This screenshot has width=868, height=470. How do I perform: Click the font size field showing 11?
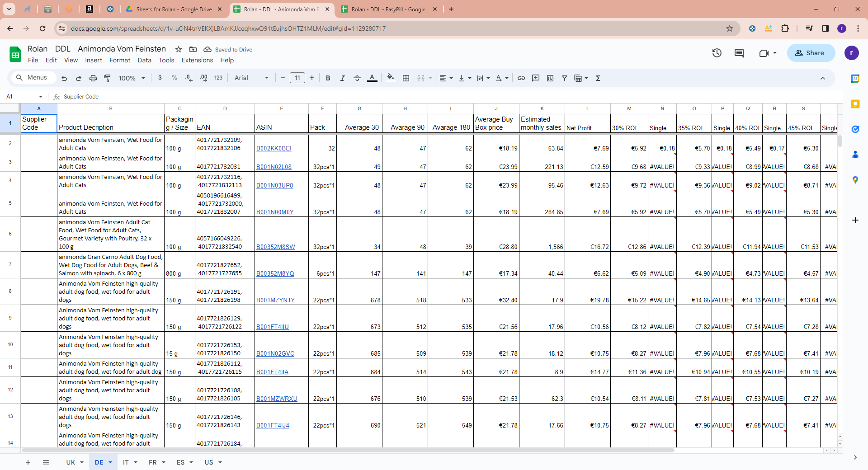297,78
